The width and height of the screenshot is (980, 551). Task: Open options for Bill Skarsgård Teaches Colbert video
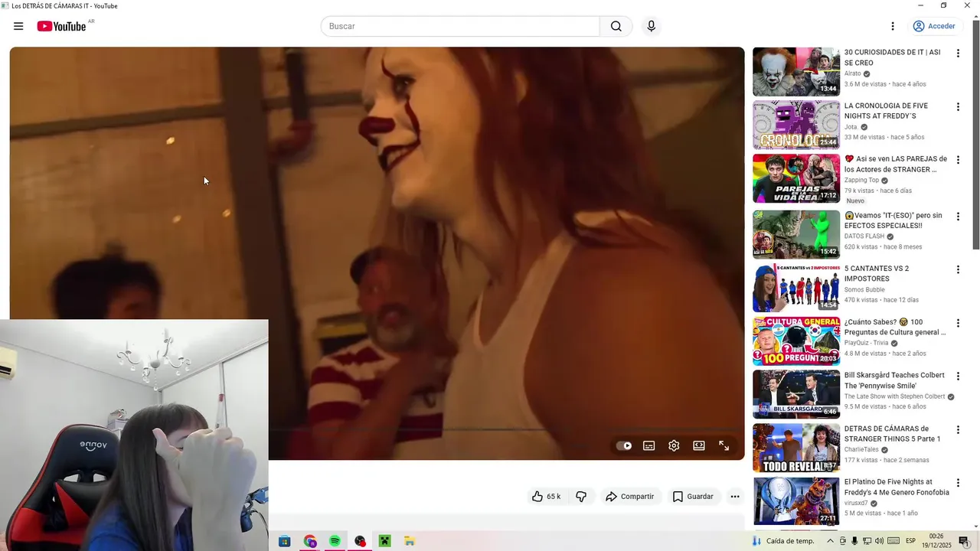coord(957,377)
